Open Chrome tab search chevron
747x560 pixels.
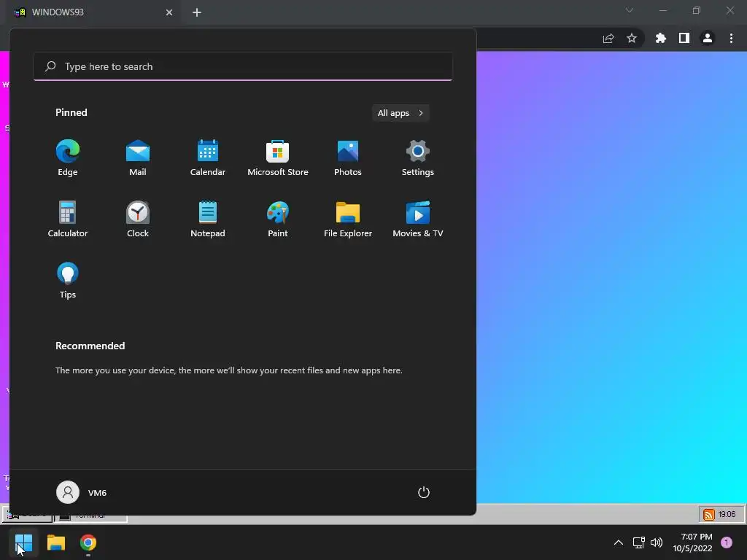click(630, 10)
